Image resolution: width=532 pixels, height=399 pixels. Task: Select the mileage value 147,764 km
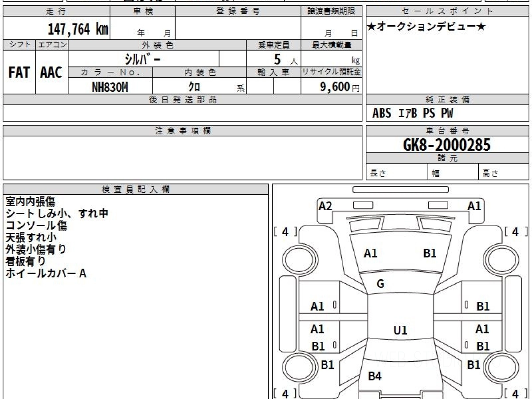click(78, 29)
